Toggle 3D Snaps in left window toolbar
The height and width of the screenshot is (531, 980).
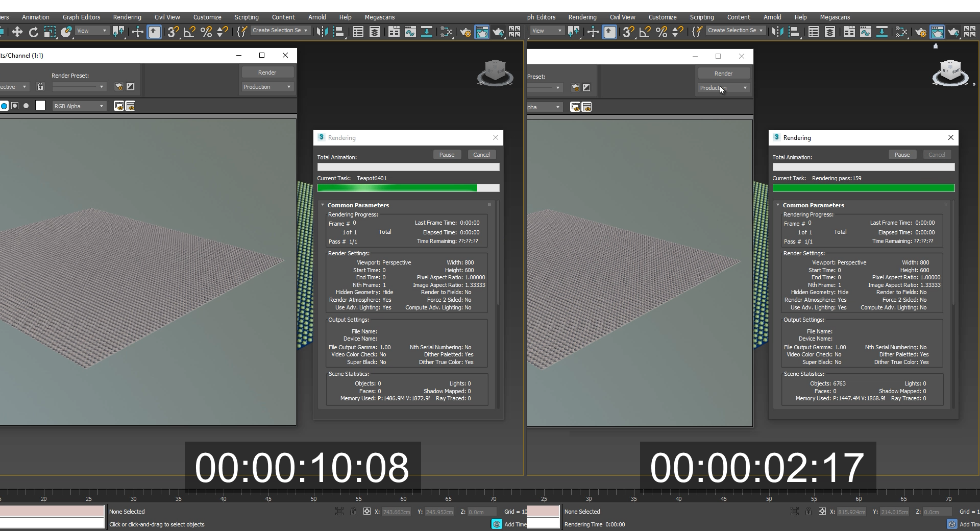pyautogui.click(x=173, y=32)
